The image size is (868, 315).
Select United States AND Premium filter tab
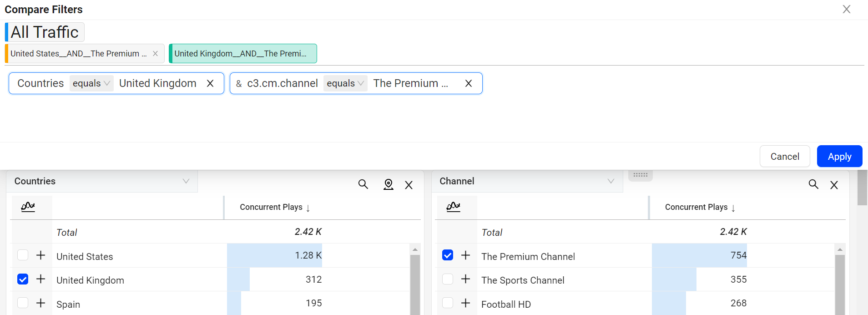pyautogui.click(x=78, y=54)
